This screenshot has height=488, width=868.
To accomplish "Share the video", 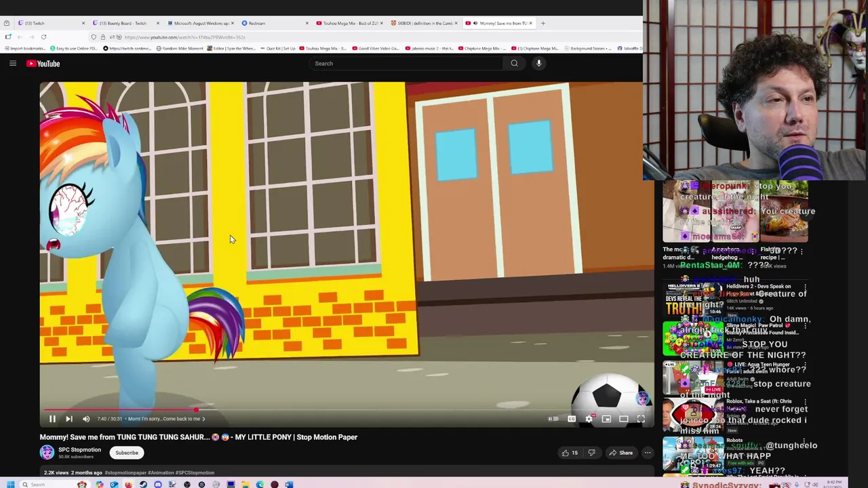I will pos(620,453).
